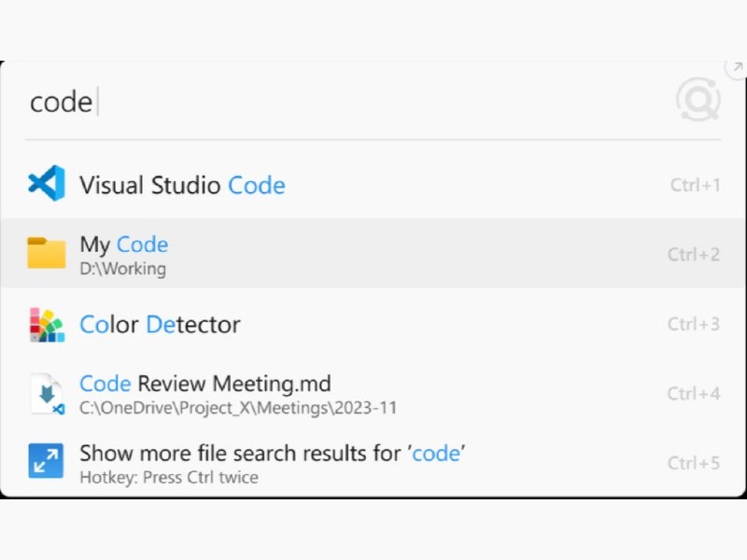The width and height of the screenshot is (747, 560).
Task: Click the arrow icon at top-right corner
Action: tap(737, 68)
